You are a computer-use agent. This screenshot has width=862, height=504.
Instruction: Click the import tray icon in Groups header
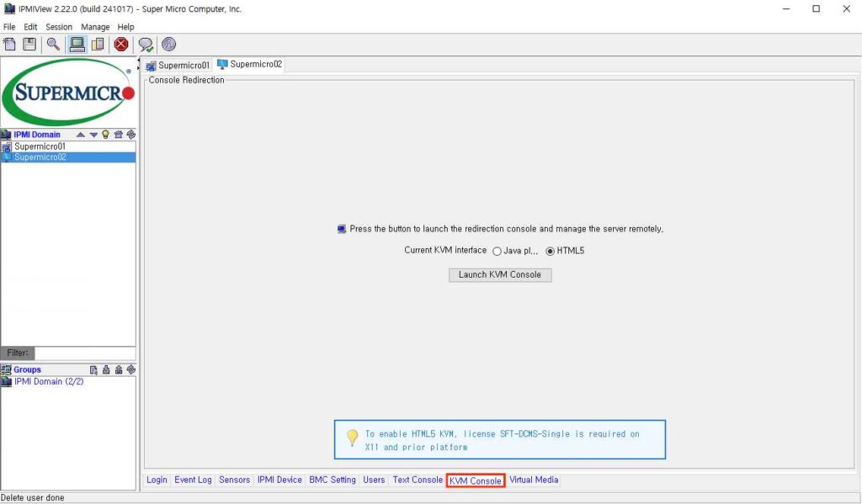click(106, 370)
